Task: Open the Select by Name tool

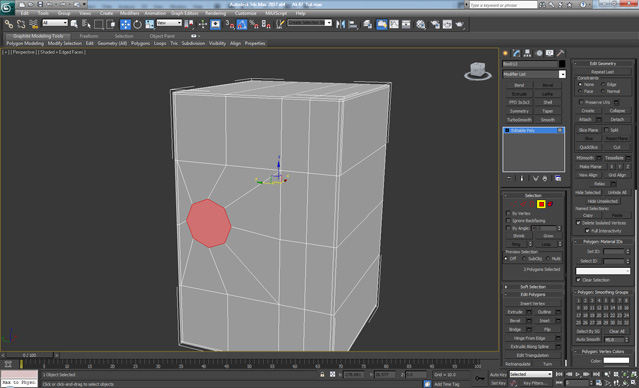Action: click(x=86, y=24)
